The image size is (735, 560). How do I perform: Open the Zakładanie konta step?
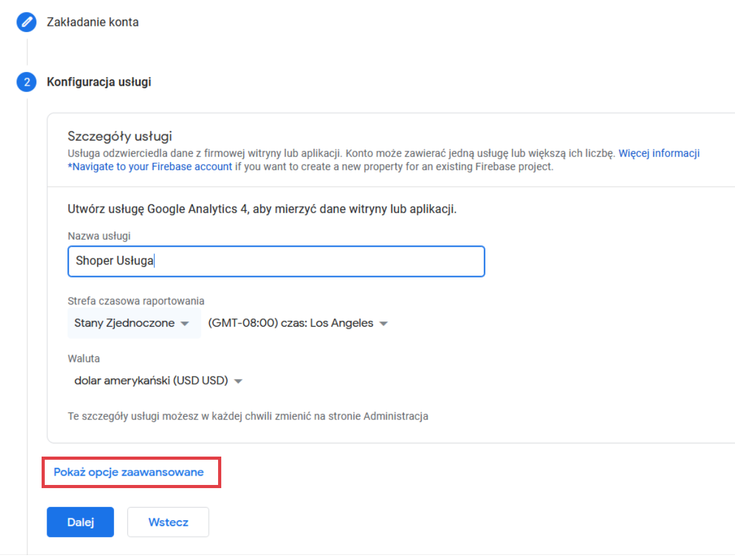92,22
